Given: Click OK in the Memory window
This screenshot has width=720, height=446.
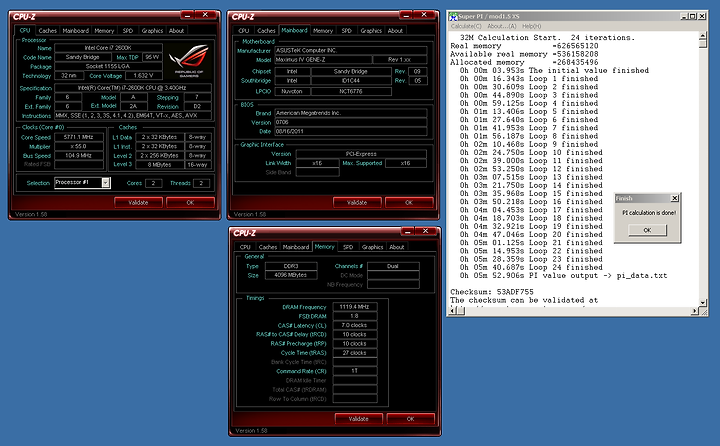Looking at the screenshot, I should (411, 419).
